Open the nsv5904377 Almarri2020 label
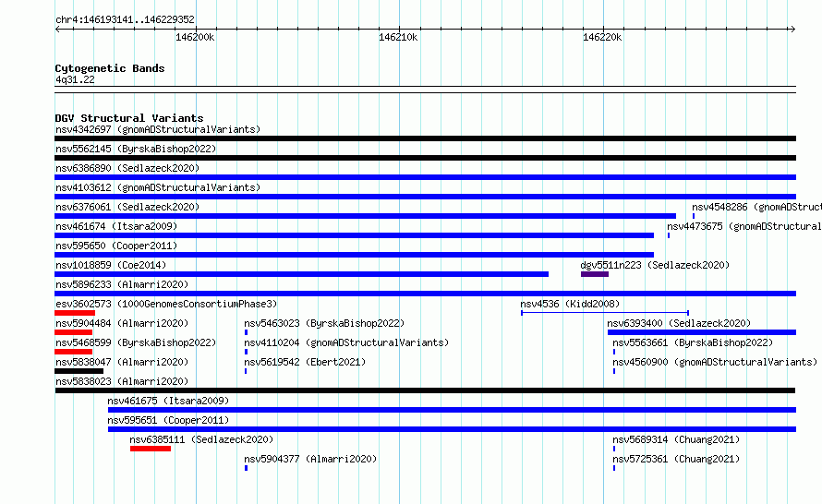The width and height of the screenshot is (822, 504). [x=310, y=459]
